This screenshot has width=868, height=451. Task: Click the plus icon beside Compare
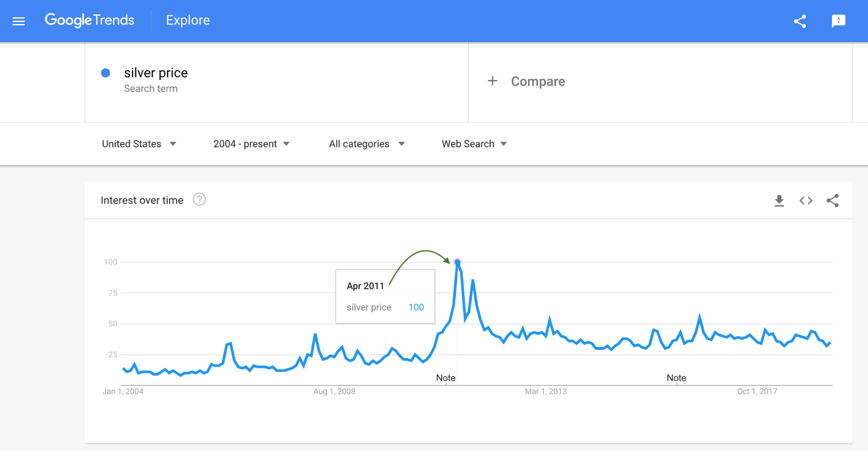tap(492, 81)
